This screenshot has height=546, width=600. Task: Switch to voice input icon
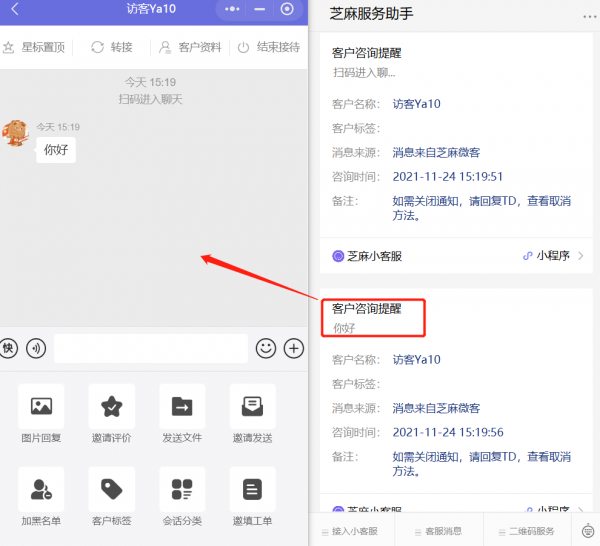36,348
